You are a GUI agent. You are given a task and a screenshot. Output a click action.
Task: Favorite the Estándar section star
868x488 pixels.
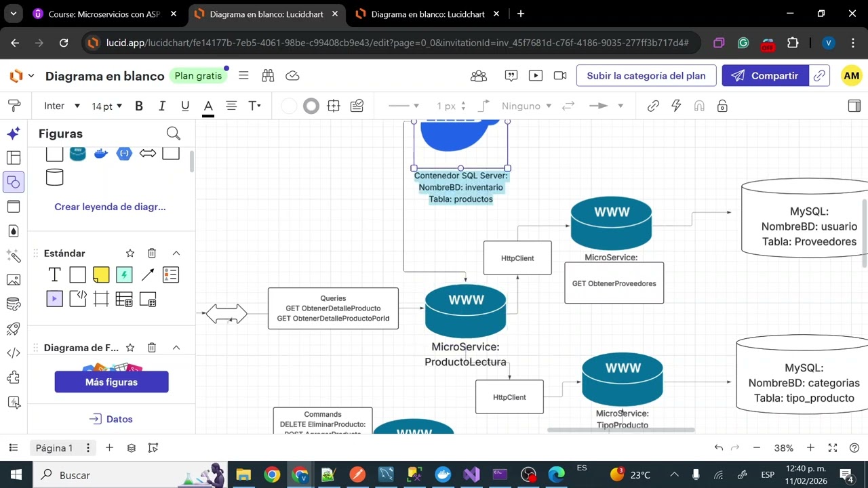(130, 253)
